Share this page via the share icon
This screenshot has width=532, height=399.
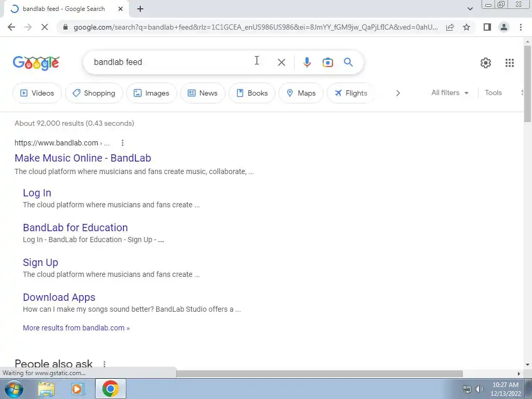(450, 27)
